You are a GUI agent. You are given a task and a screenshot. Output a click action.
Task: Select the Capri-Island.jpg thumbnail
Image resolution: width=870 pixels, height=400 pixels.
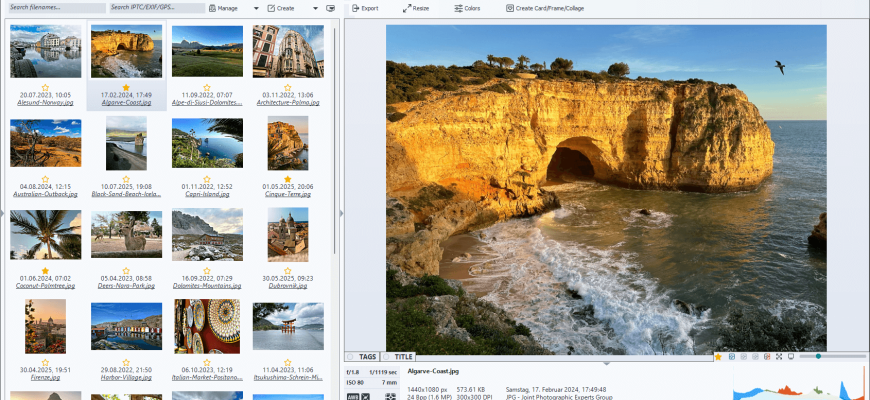coord(207,143)
